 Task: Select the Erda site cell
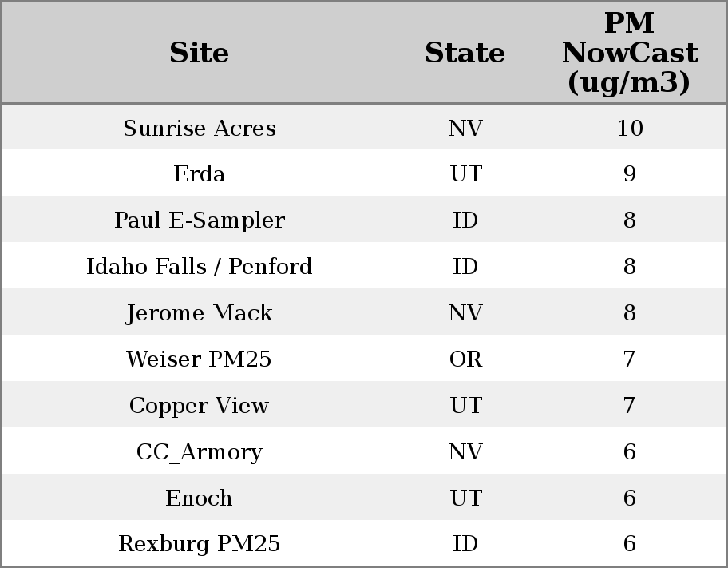pyautogui.click(x=199, y=174)
